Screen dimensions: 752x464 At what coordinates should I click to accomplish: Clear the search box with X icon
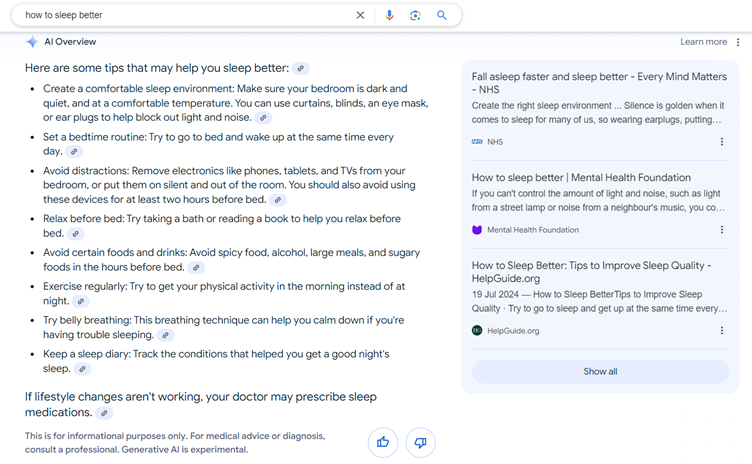coord(361,16)
